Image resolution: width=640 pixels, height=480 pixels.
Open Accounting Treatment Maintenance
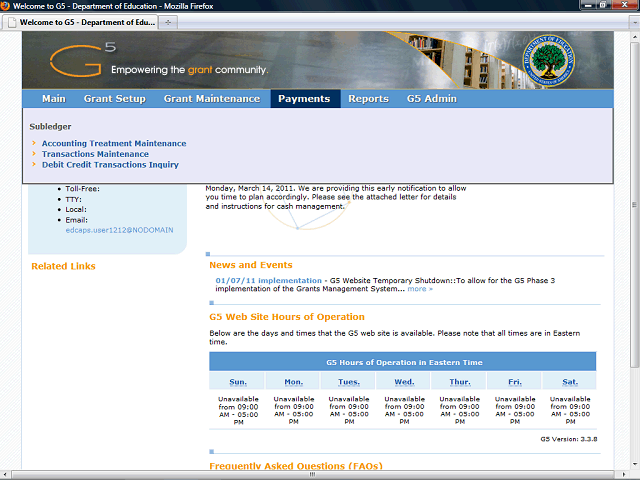tap(113, 144)
